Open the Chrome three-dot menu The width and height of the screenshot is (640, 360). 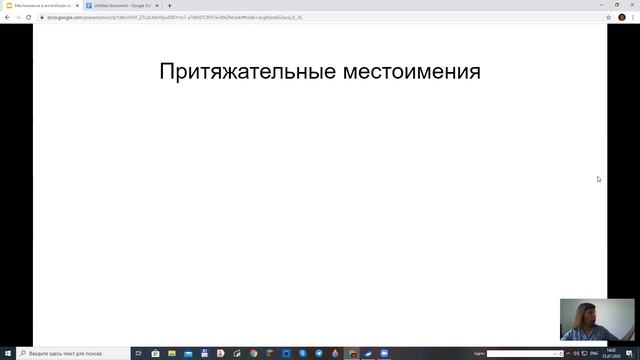coord(633,18)
